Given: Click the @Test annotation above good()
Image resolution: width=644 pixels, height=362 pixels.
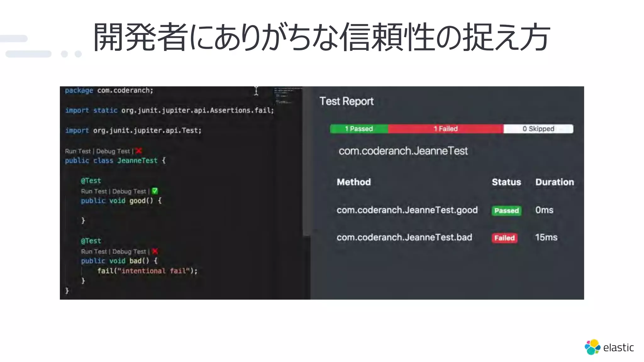Looking at the screenshot, I should point(91,181).
